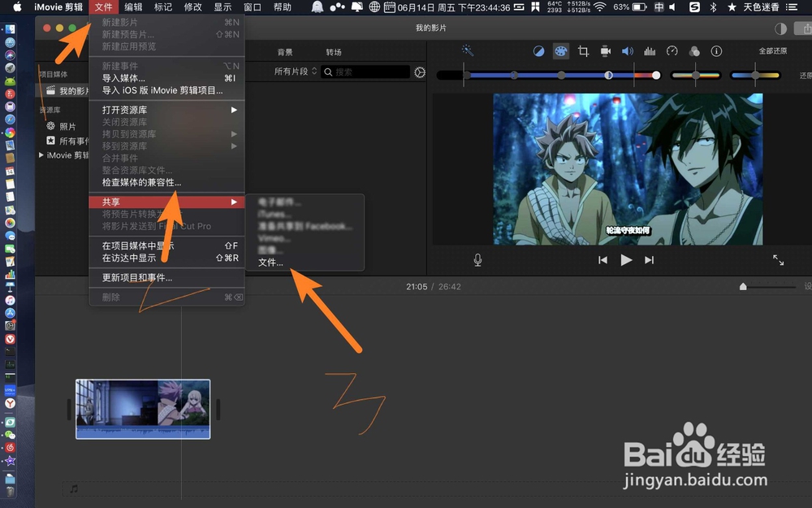Viewport: 812px width, 508px height.
Task: Open the volume adjustment speaker icon
Action: 627,51
